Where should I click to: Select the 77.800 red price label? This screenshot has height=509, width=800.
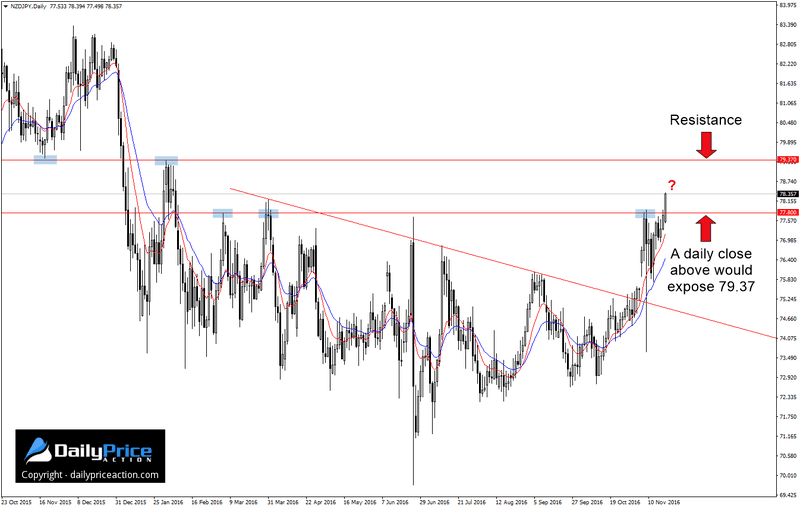[787, 212]
